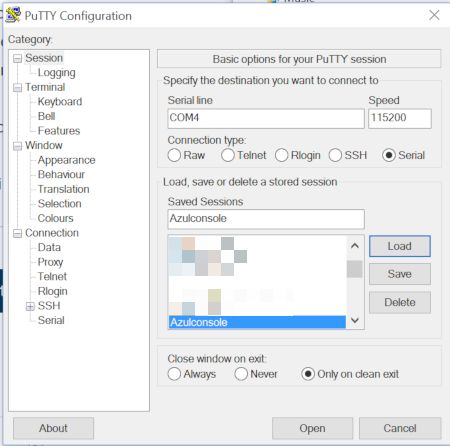
Task: Open the Data settings category
Action: 49,247
